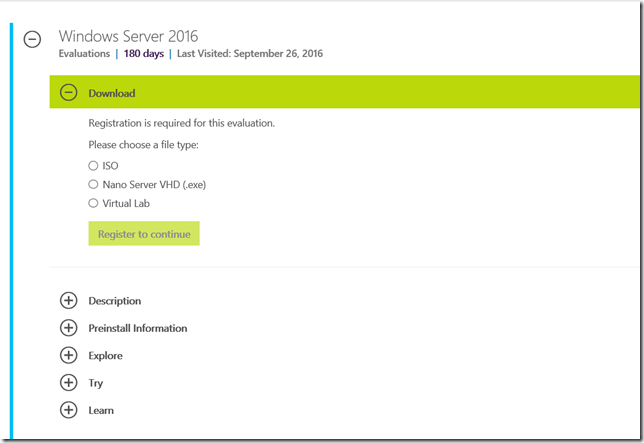Click the plus icon beside Learn
Image resolution: width=644 pixels, height=443 pixels.
pyautogui.click(x=68, y=410)
